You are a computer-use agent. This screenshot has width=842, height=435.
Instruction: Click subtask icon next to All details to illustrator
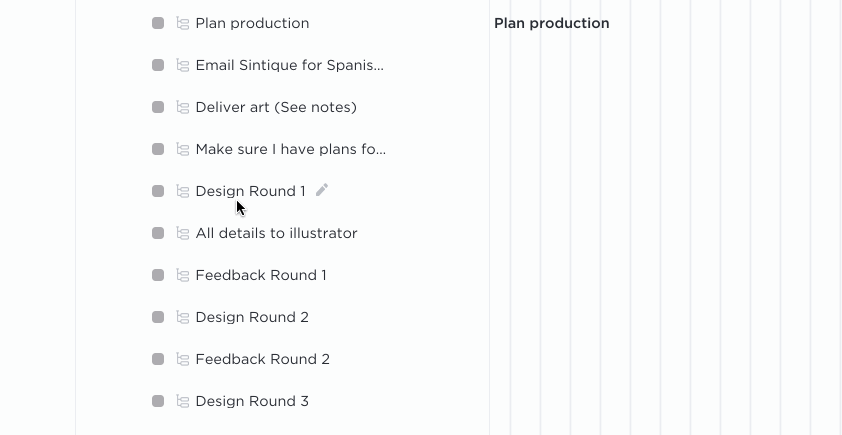coord(183,234)
